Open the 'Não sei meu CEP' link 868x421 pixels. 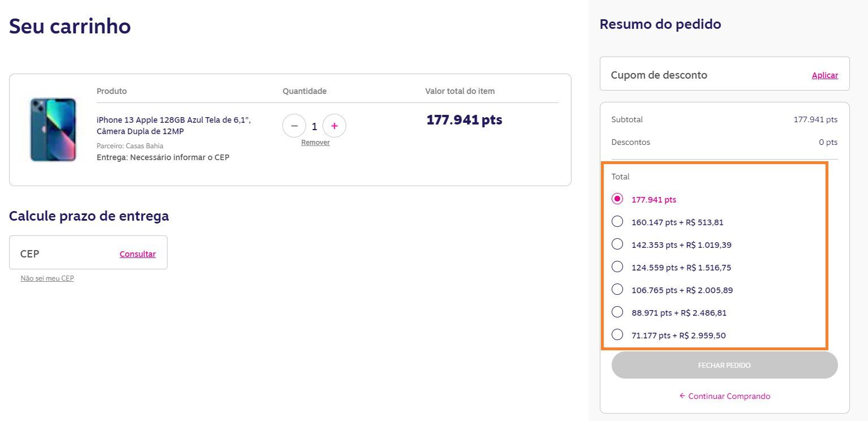(x=47, y=278)
